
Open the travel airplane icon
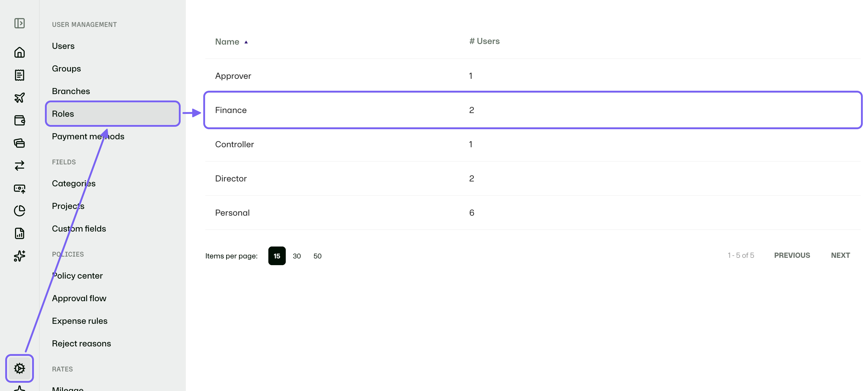coord(20,97)
